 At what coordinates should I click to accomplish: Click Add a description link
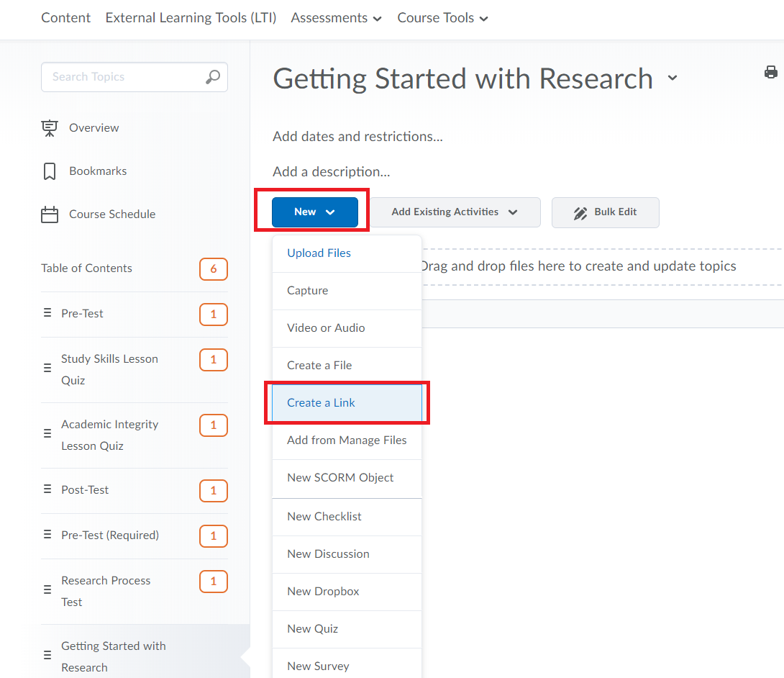331,172
